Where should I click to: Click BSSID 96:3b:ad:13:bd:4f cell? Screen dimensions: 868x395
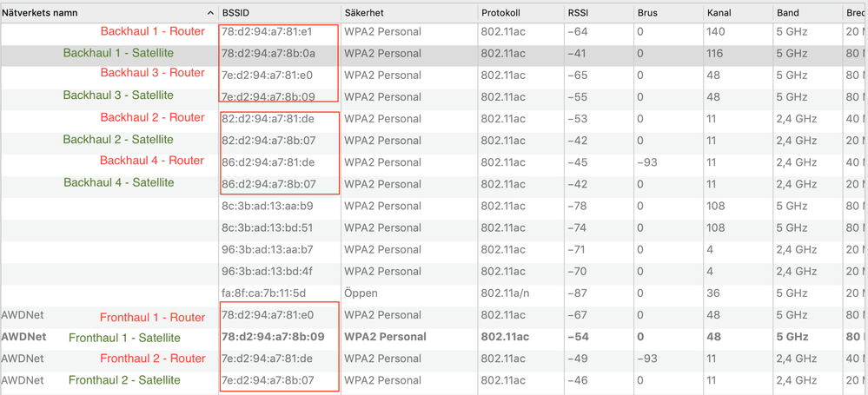tap(267, 272)
